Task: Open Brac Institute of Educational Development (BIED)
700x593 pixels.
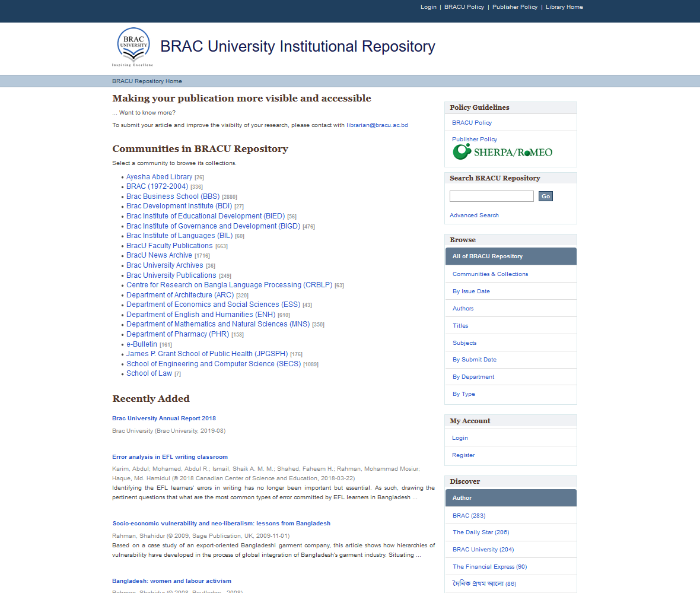Action: coord(205,216)
